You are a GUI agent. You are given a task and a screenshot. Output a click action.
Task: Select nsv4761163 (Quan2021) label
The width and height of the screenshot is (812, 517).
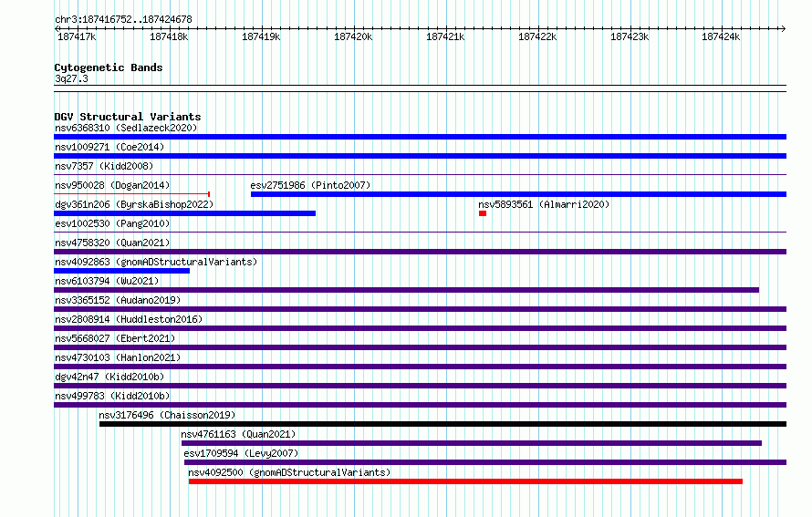tap(238, 434)
